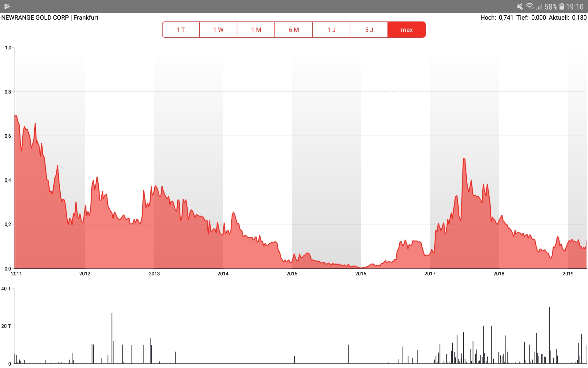Viewport: 588px width, 368px height.
Task: Tap the muted sound status icon
Action: click(x=520, y=6)
